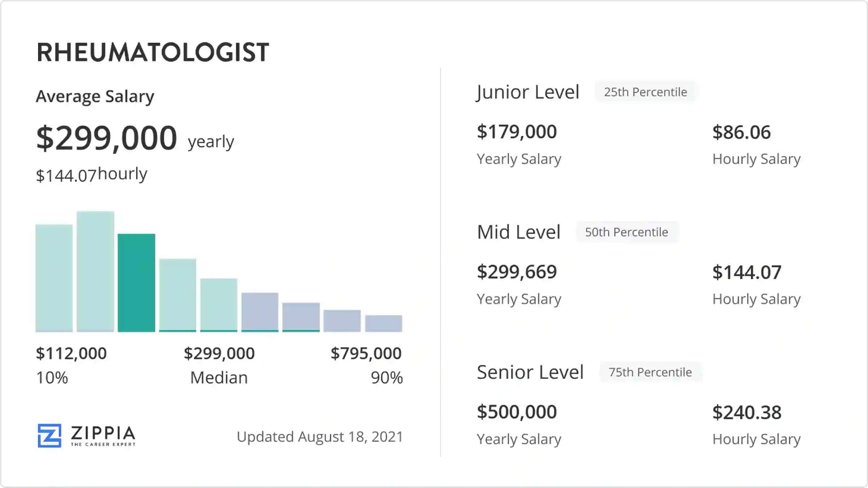Click the $179,000 junior yearly salary
The height and width of the screenshot is (488, 868).
click(x=517, y=132)
